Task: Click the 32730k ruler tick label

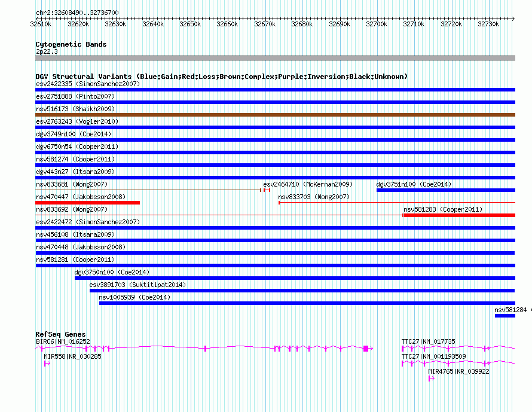Action: 488,24
